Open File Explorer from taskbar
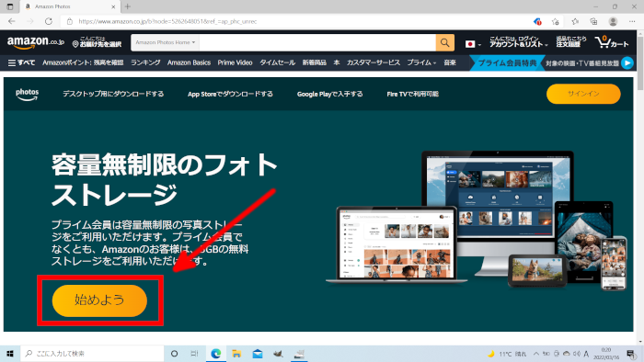Viewport: 644px width, 362px height. 236,354
